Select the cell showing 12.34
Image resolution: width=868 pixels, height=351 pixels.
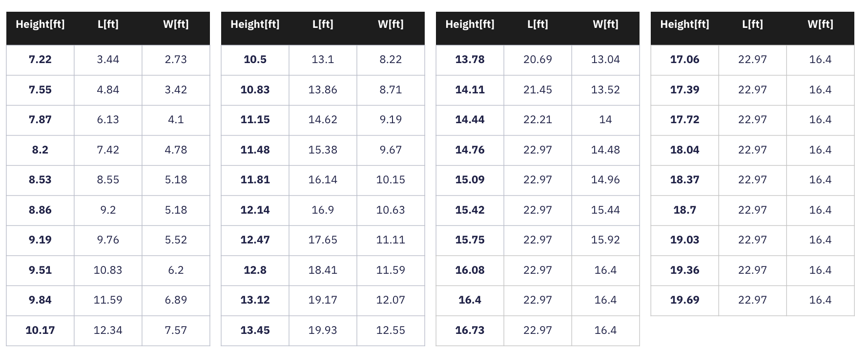(x=108, y=330)
